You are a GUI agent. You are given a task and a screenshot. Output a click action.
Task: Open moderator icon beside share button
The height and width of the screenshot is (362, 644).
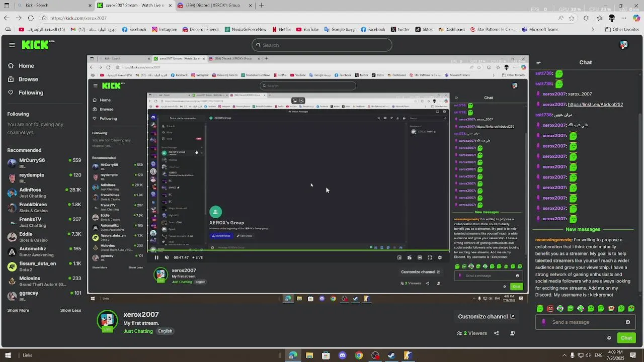click(512, 333)
